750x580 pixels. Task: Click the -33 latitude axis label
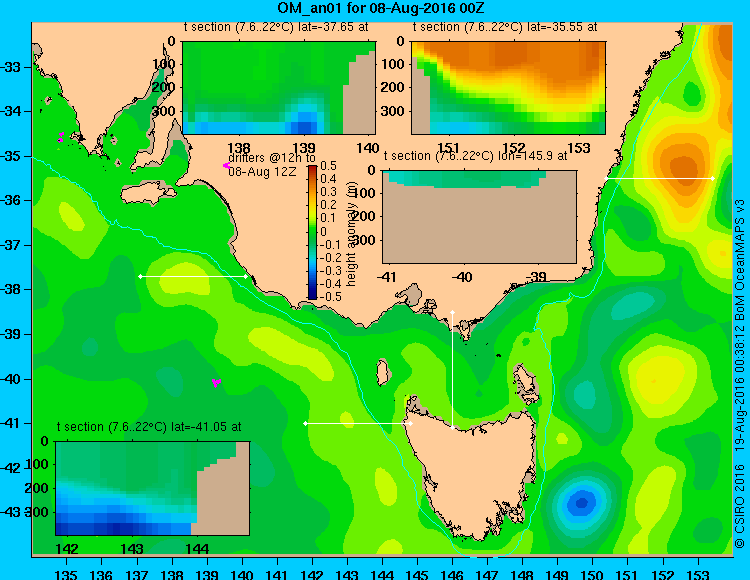tap(11, 67)
